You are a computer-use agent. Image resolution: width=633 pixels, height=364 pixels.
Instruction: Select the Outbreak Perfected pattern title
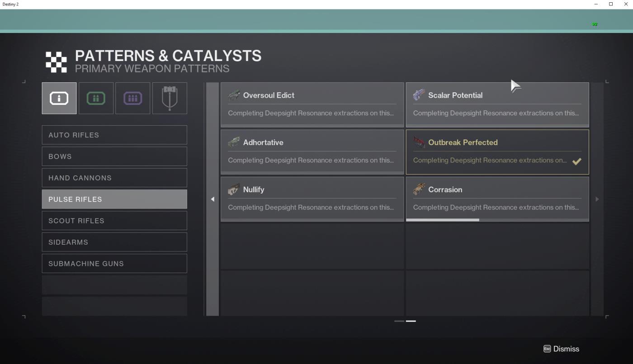click(x=463, y=142)
